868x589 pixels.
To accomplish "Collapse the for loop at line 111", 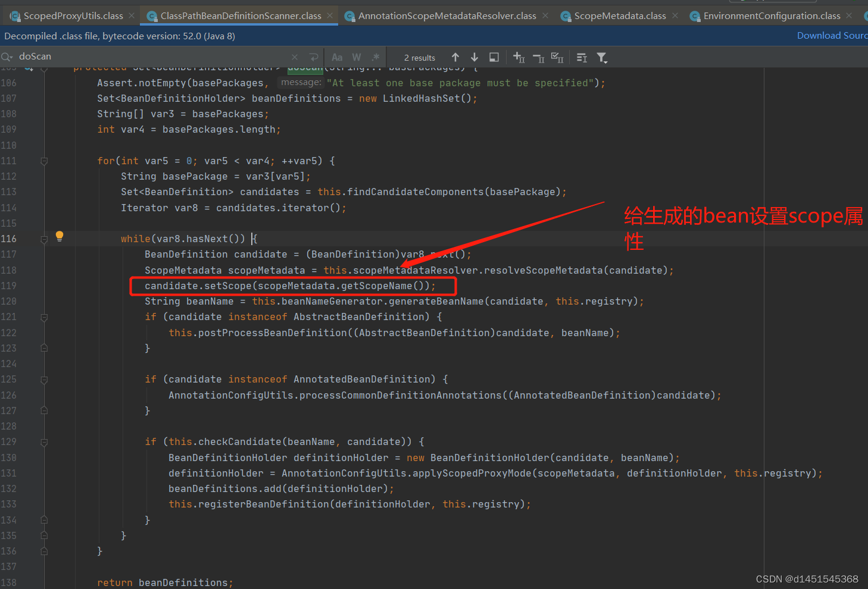I will coord(44,161).
